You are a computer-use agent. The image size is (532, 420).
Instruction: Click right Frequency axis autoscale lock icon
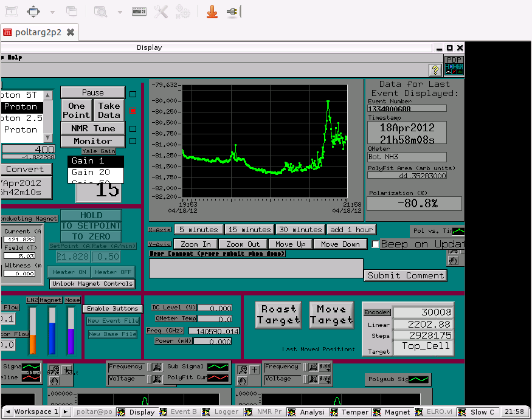coord(314,367)
